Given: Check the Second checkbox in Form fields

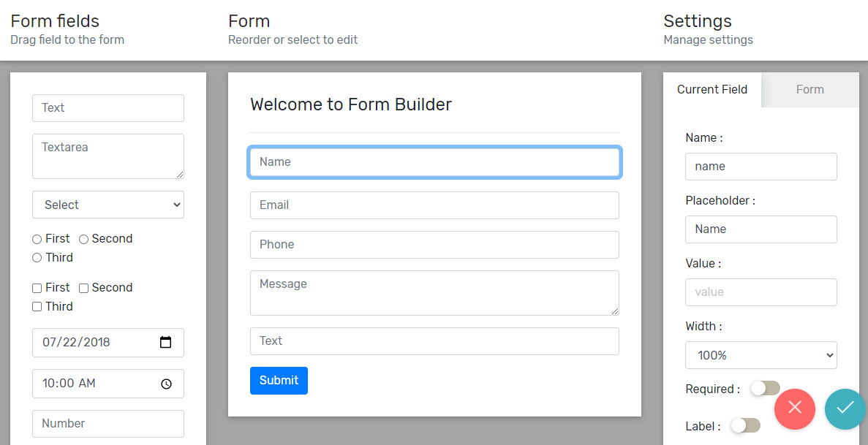Looking at the screenshot, I should (83, 287).
